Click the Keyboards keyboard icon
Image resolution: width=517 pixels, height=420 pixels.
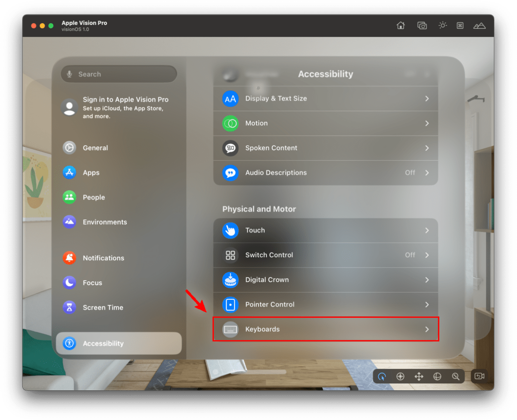230,330
